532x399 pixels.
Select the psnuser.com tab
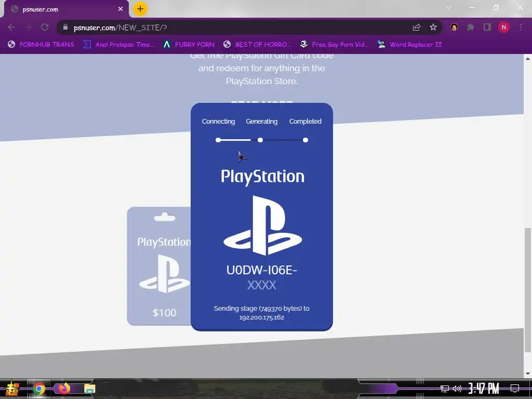tap(66, 9)
